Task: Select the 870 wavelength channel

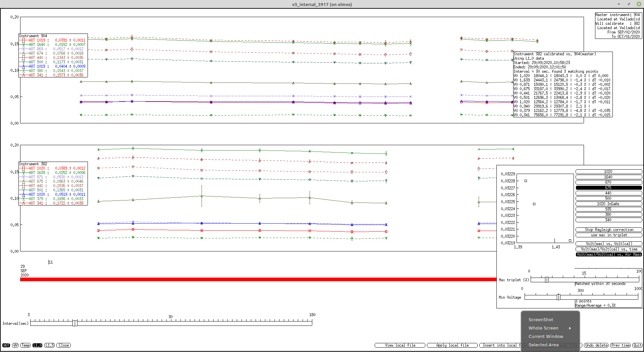Action: coord(609,182)
